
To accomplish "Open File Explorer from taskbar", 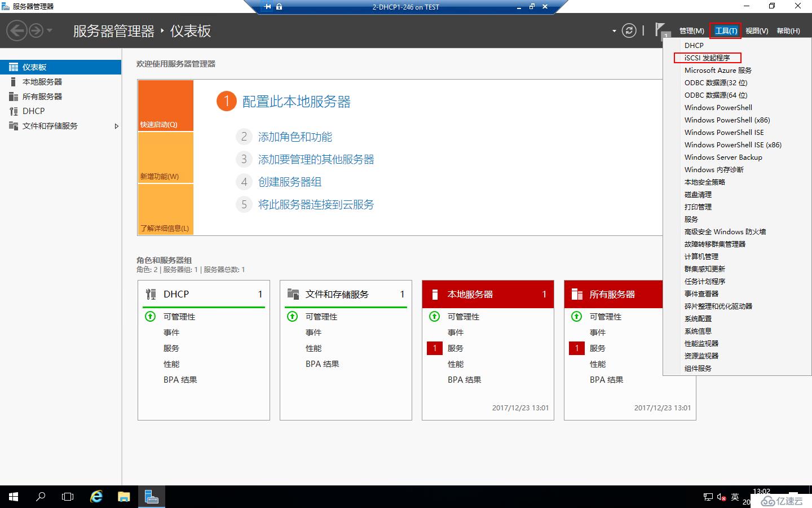I will click(123, 497).
